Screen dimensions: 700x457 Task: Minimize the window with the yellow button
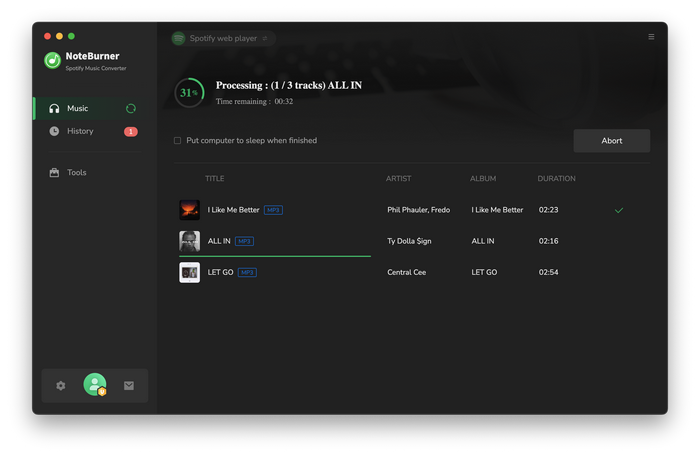59,36
